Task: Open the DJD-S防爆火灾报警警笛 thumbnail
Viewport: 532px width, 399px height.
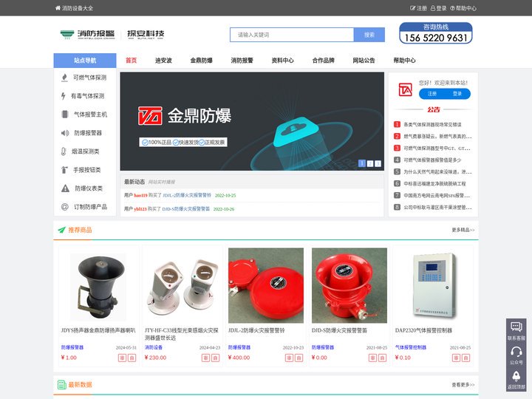Action: point(349,286)
